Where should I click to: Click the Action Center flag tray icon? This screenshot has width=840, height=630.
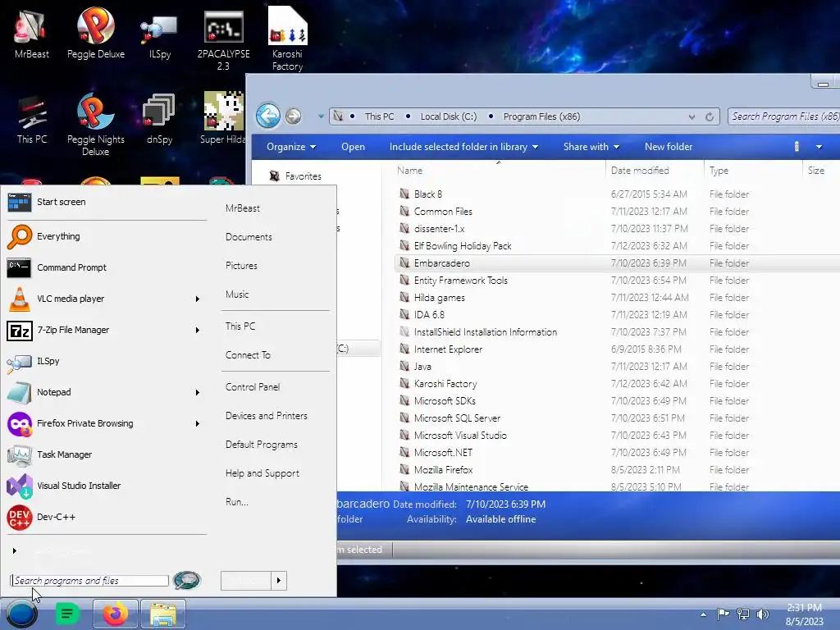(x=724, y=614)
